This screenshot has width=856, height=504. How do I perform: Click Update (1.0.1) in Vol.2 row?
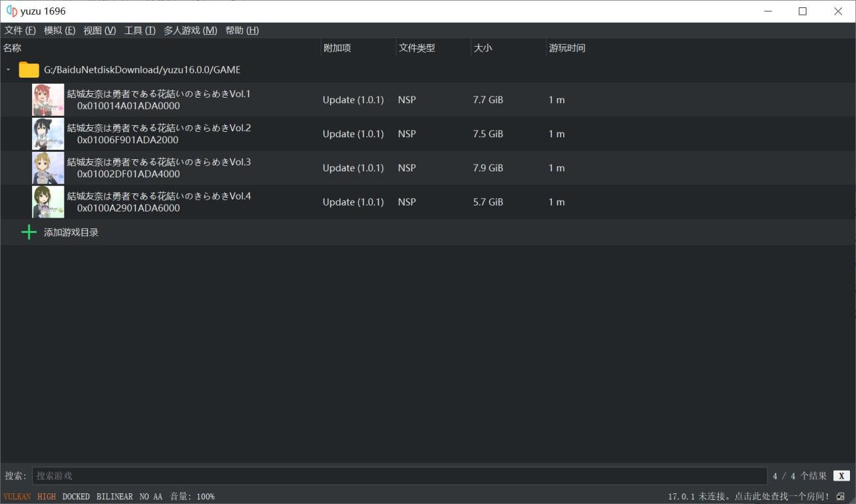point(353,134)
